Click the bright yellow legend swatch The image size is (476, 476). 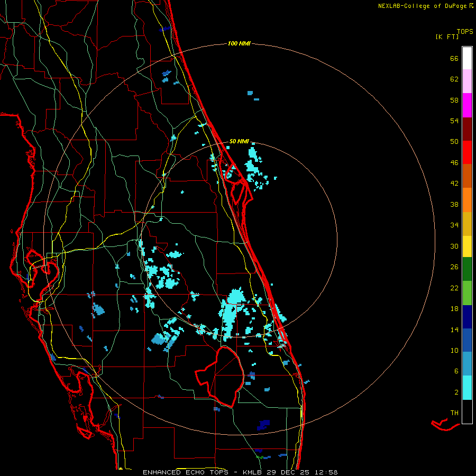pyautogui.click(x=467, y=246)
